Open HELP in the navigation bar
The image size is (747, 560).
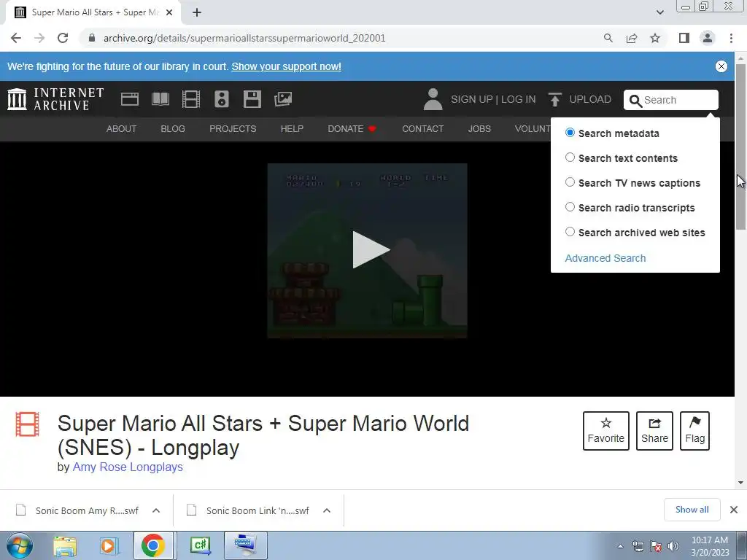click(x=292, y=128)
